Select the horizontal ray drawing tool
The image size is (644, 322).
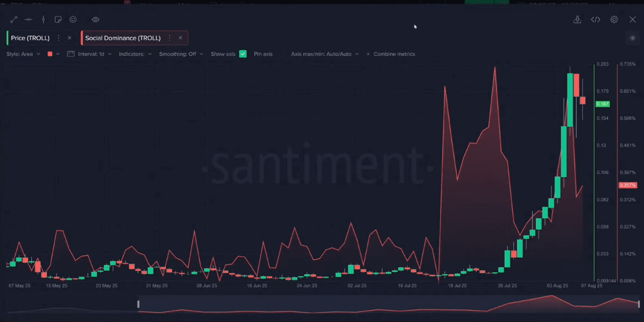[29, 20]
